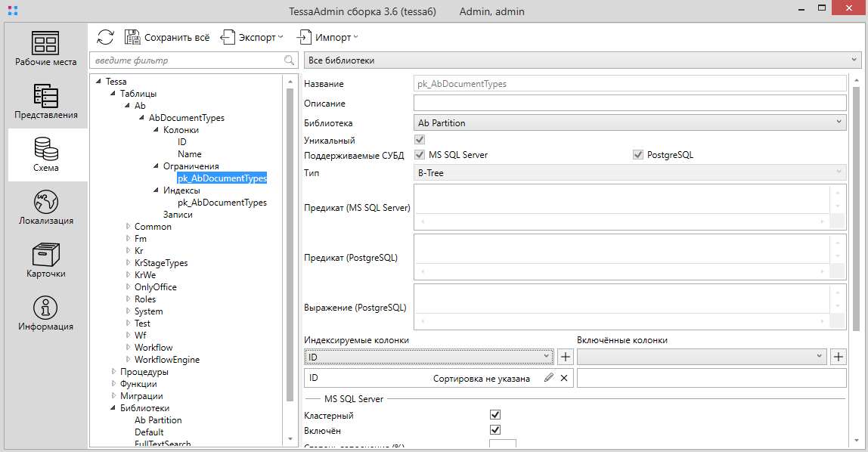Click the pencil edit icon for ID column

pos(548,378)
